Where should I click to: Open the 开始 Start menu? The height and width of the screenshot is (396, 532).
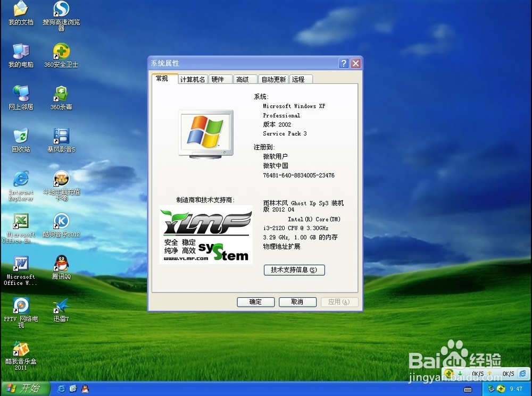(x=25, y=389)
